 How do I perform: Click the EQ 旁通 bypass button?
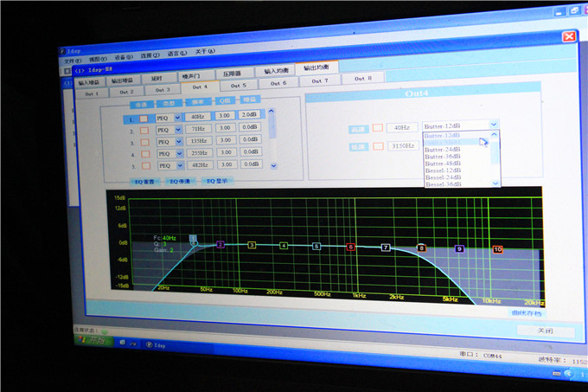(180, 182)
